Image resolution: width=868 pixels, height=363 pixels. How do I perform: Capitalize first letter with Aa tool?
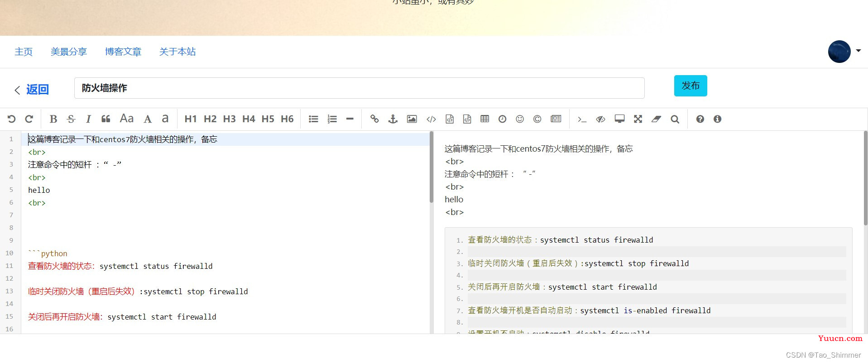(127, 119)
